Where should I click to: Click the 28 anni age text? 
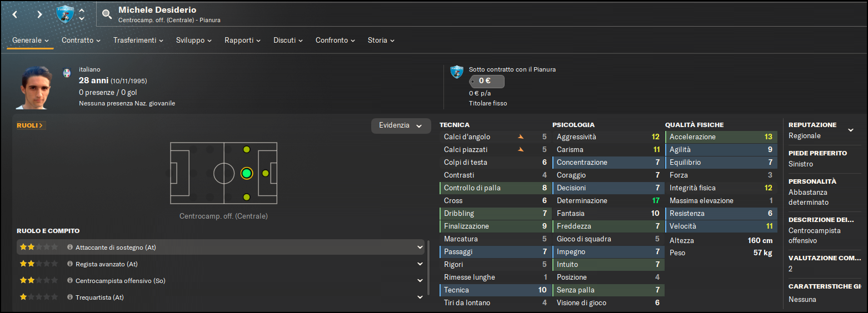93,80
